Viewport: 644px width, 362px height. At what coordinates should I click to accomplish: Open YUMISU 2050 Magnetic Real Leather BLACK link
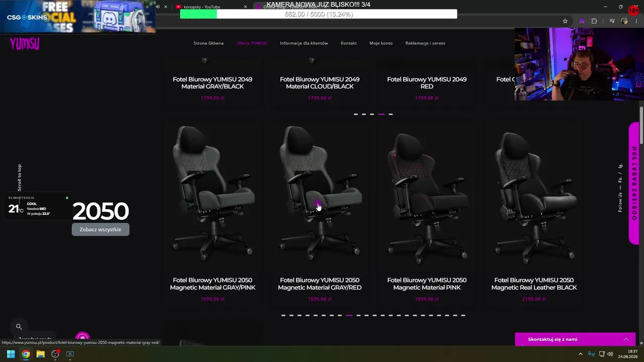[534, 284]
